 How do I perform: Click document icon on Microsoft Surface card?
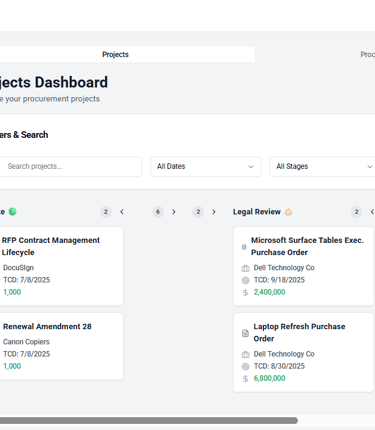click(x=244, y=247)
